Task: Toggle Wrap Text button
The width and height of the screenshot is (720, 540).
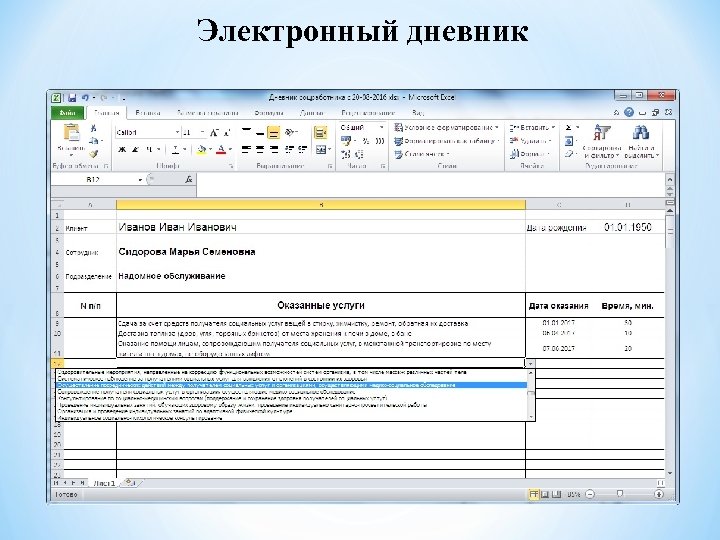Action: pyautogui.click(x=321, y=133)
